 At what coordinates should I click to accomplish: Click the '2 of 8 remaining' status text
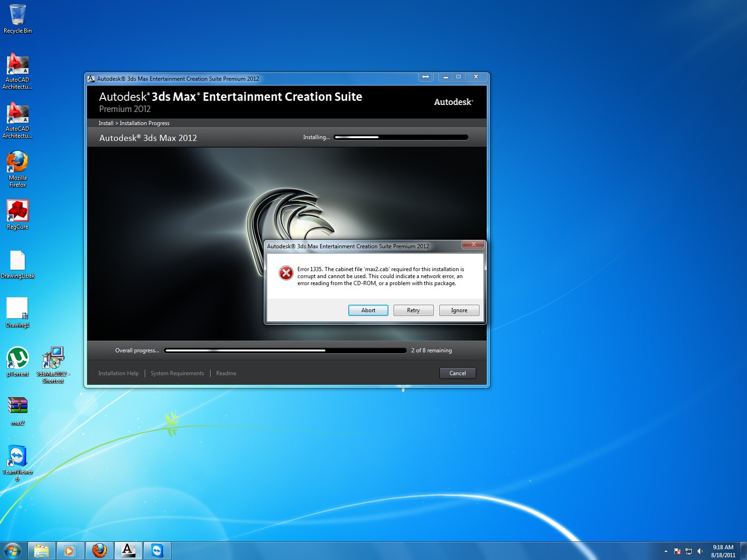(x=431, y=350)
